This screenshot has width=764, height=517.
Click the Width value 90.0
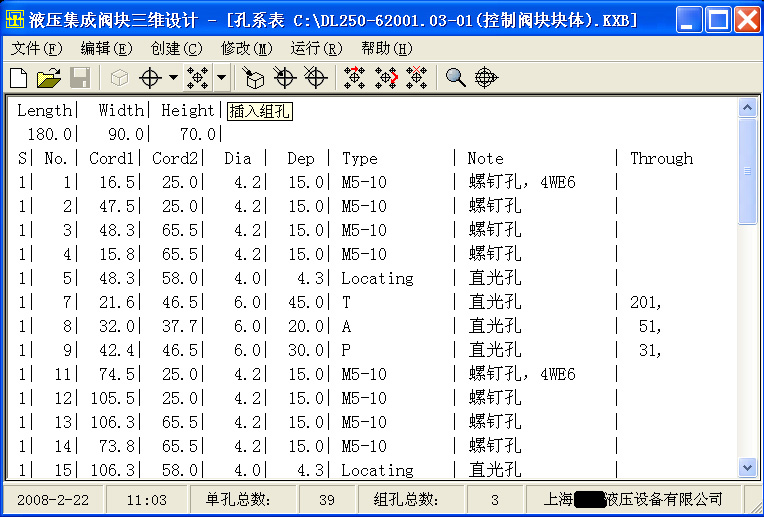pyautogui.click(x=126, y=134)
